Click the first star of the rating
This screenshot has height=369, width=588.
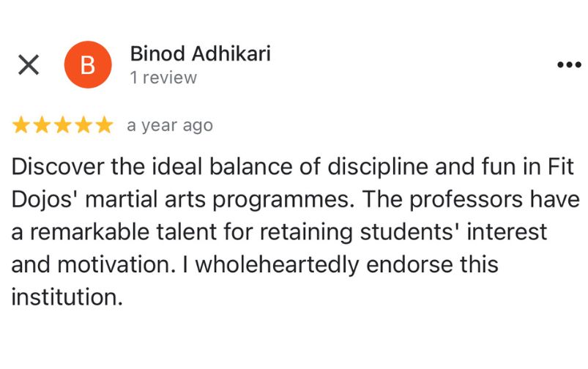[21, 126]
